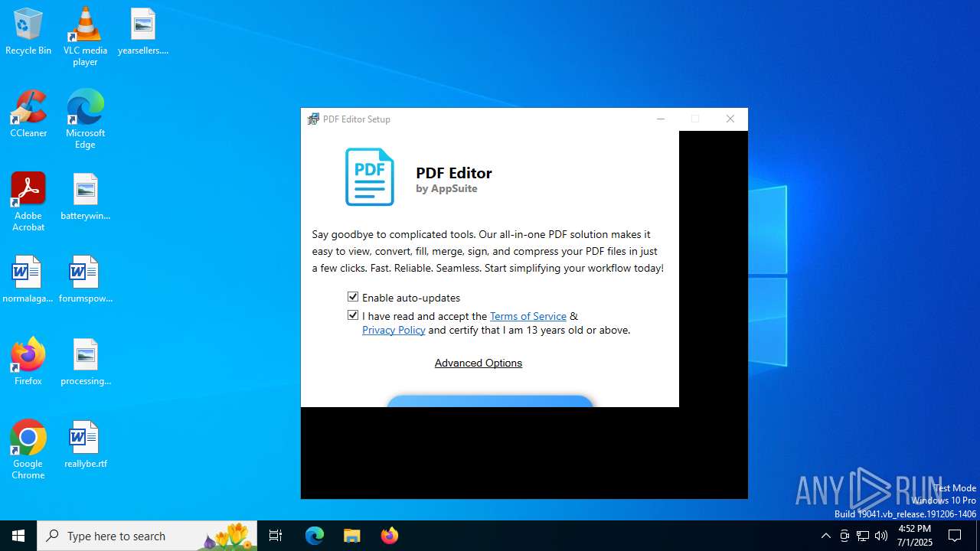Select the VLC media player shortcut

click(85, 37)
